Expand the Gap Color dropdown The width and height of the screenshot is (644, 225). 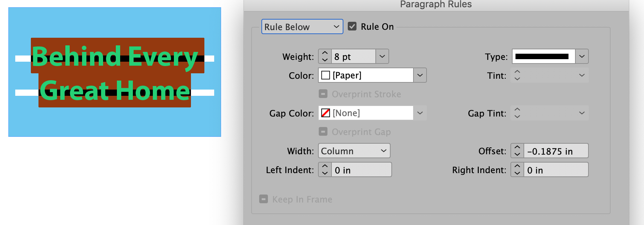[x=420, y=113]
